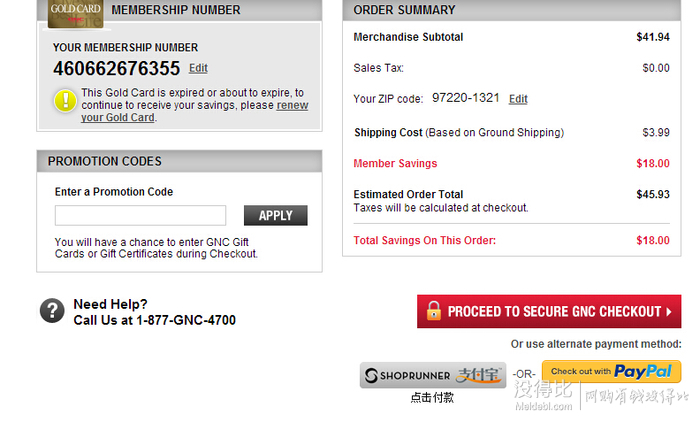Pay using the ShopRunner Alipay button

click(433, 375)
